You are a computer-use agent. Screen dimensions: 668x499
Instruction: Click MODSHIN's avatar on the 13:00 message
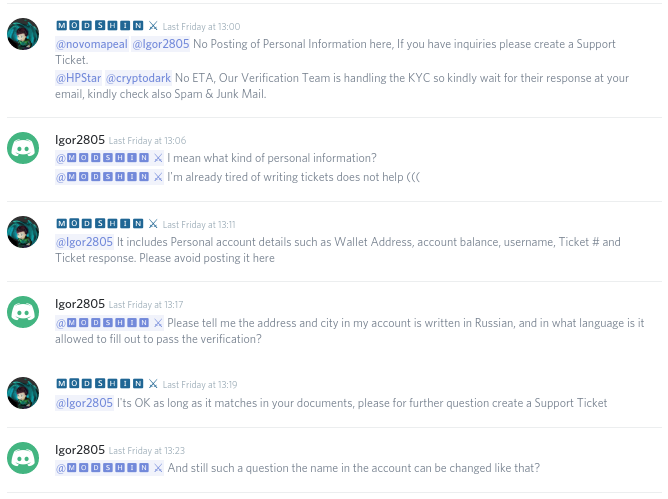pyautogui.click(x=23, y=34)
